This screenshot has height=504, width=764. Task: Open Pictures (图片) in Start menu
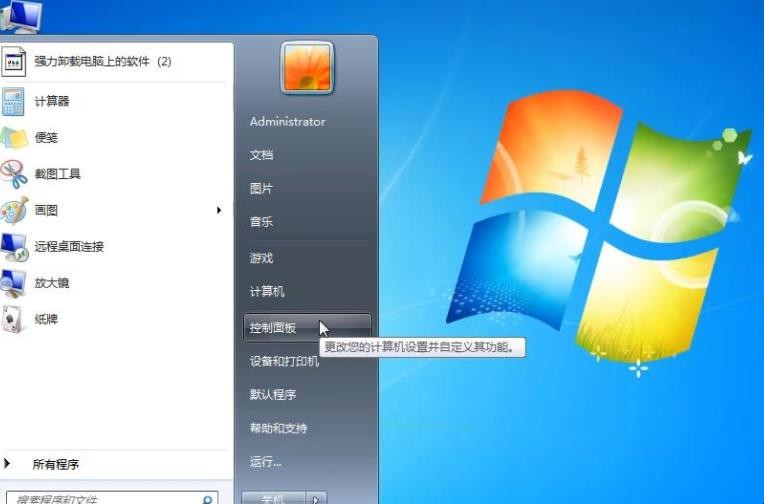click(x=261, y=188)
